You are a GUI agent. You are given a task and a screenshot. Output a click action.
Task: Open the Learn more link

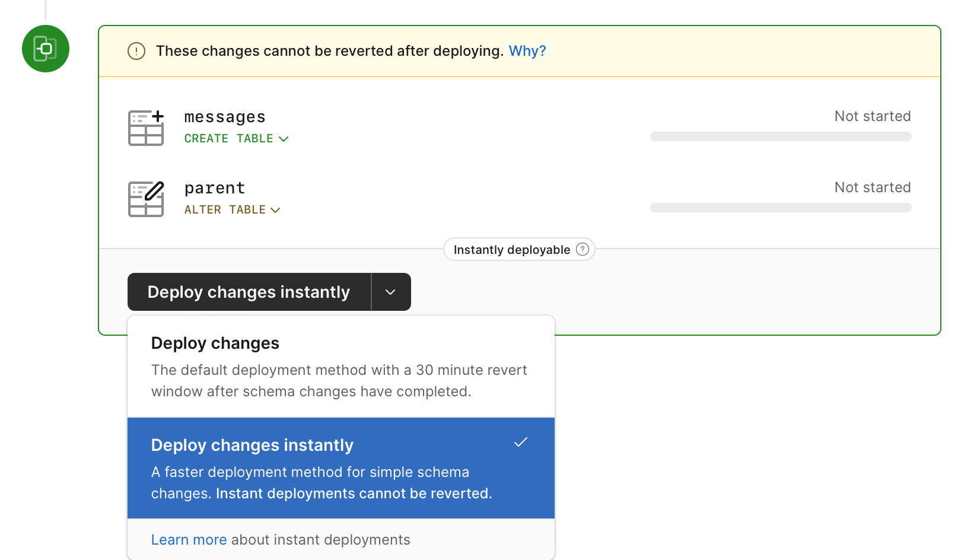[189, 540]
